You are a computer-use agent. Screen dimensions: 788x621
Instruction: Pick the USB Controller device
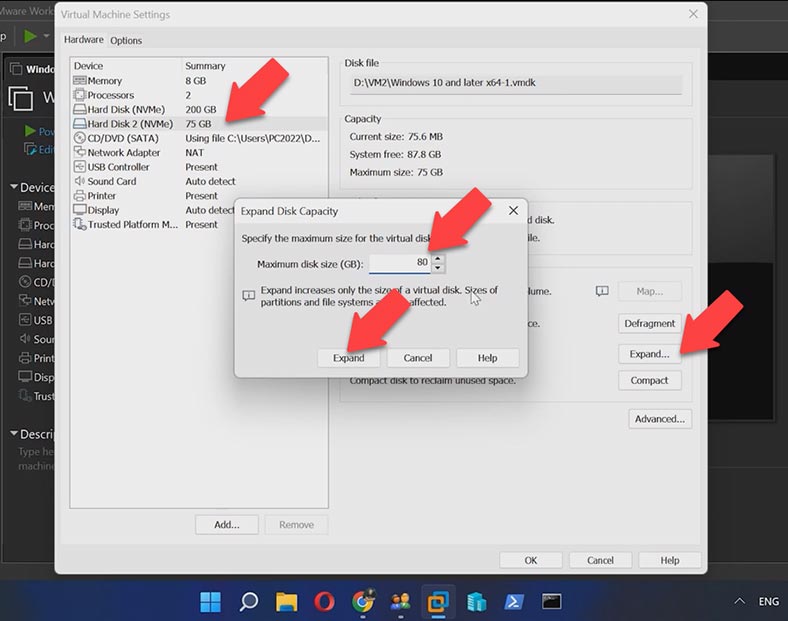117,167
